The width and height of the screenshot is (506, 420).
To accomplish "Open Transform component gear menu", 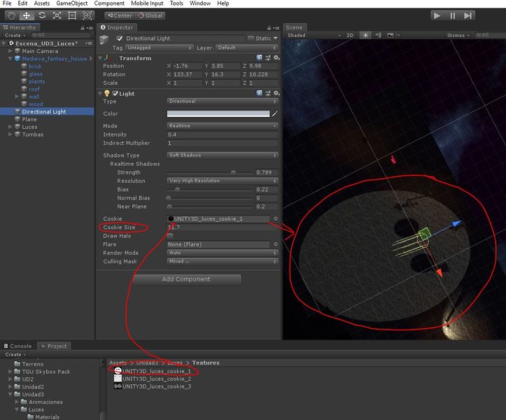I will click(276, 57).
